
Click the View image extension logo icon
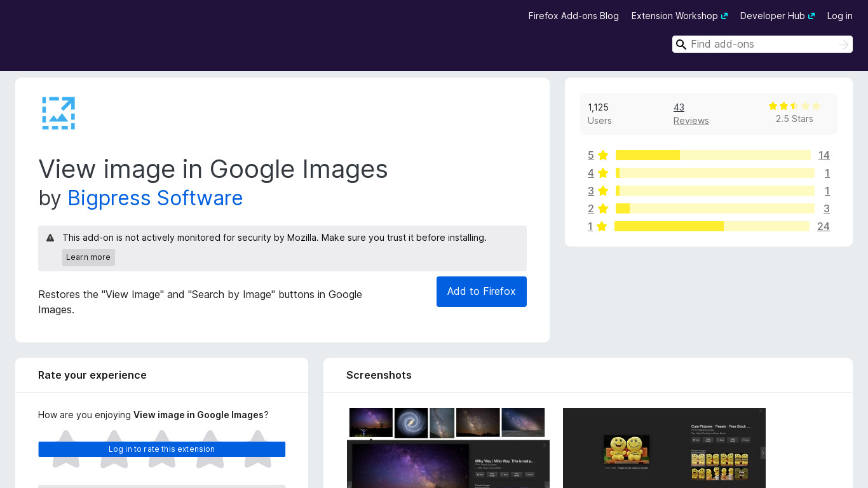pyautogui.click(x=58, y=113)
